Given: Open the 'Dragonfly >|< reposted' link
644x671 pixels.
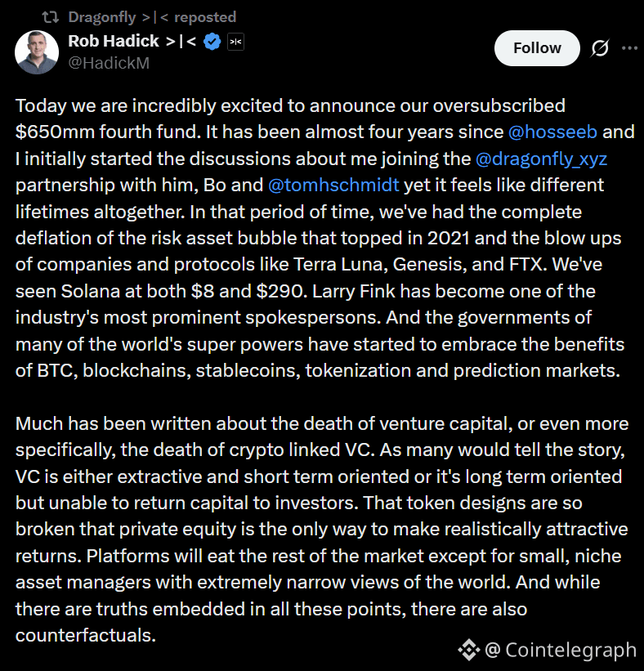Looking at the screenshot, I should [x=152, y=17].
